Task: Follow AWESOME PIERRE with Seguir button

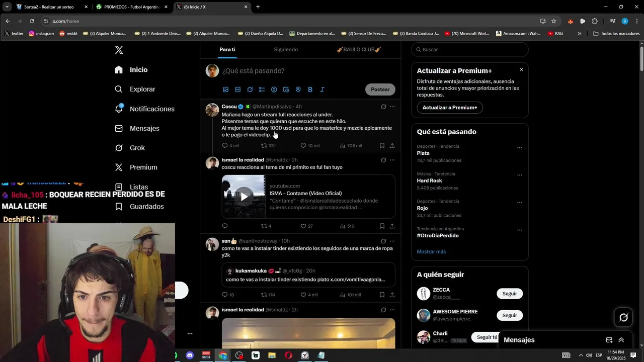Action: pyautogui.click(x=510, y=315)
